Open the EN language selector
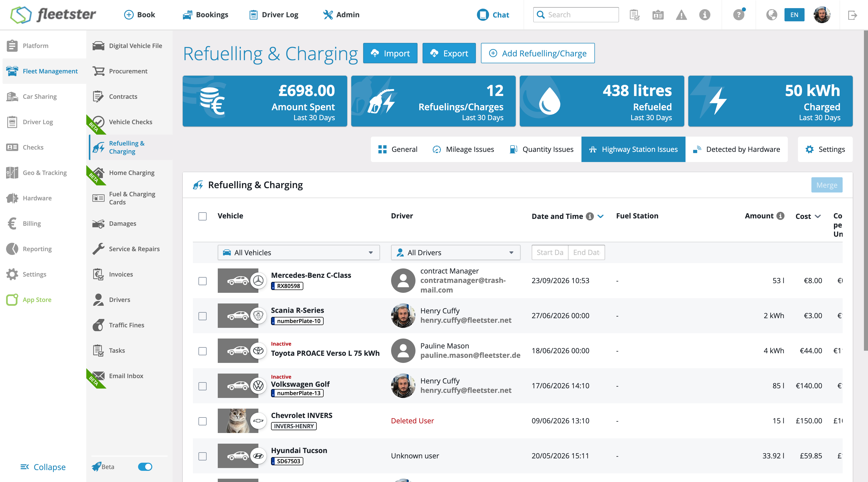 coord(794,15)
